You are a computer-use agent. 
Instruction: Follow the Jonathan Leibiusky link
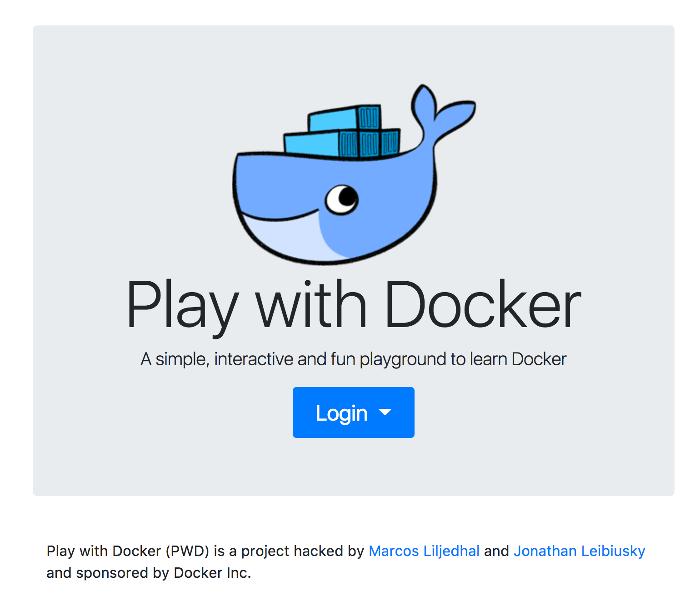[579, 551]
